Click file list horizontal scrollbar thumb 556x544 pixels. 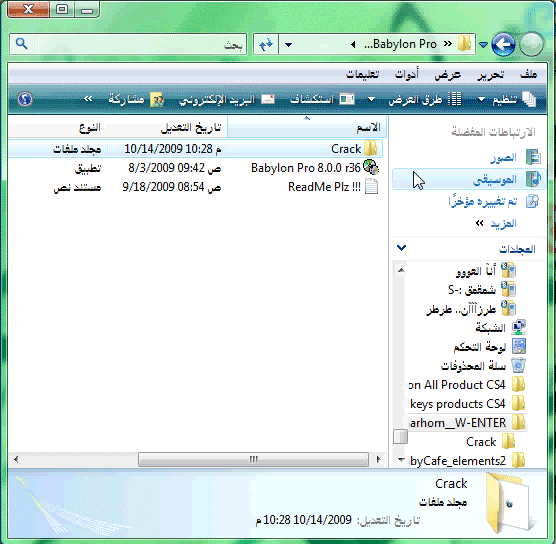[x=253, y=459]
